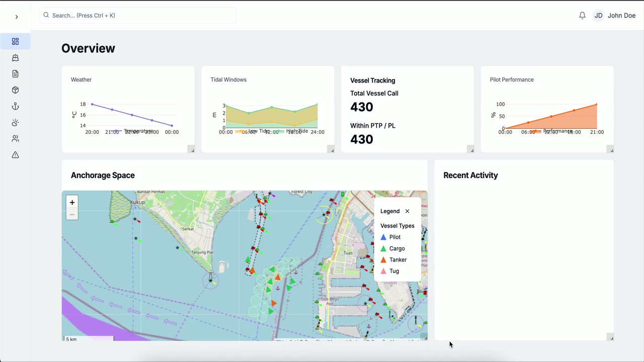This screenshot has height=362, width=644.
Task: Zoom in on the map
Action: pyautogui.click(x=72, y=202)
